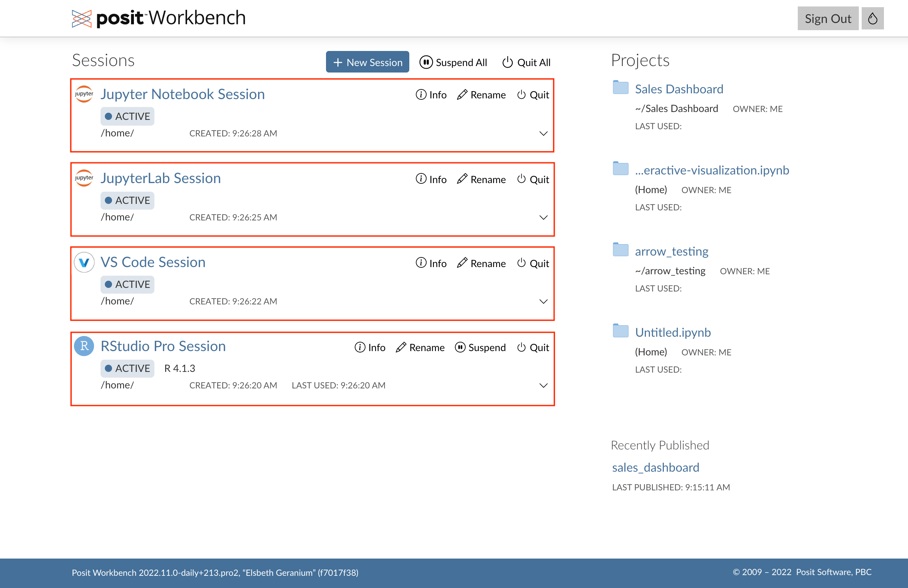Open the ...eractive-visualization.ipynb project link

pyautogui.click(x=712, y=170)
